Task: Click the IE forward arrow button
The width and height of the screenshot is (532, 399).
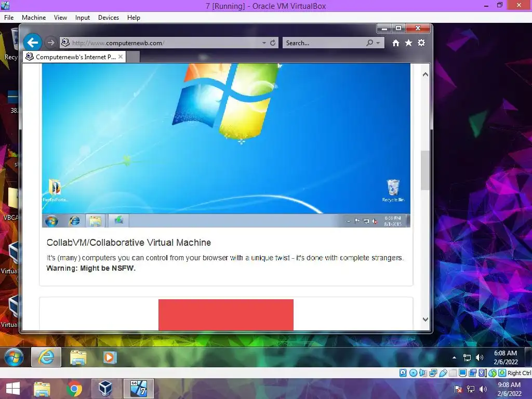Action: coord(51,43)
